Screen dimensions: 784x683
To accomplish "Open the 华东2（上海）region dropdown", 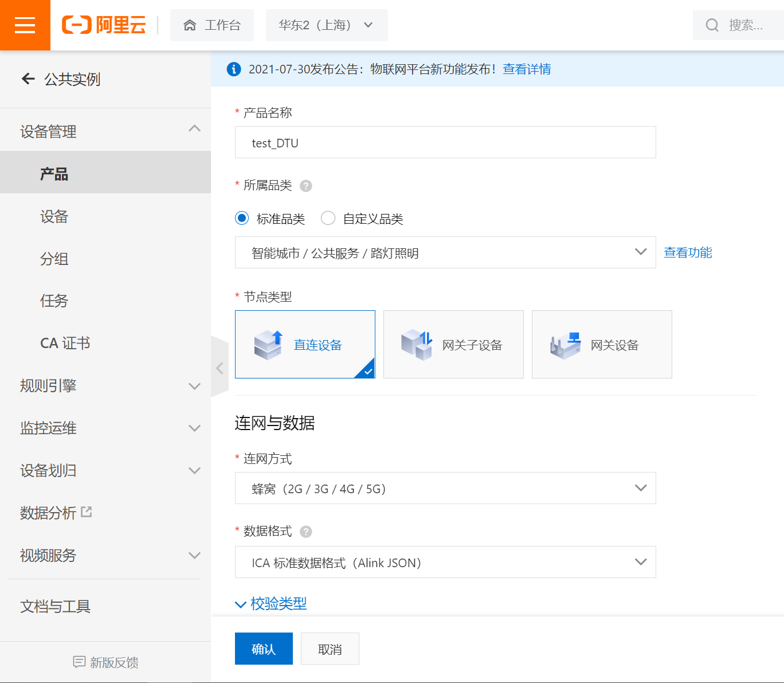I will pyautogui.click(x=327, y=25).
